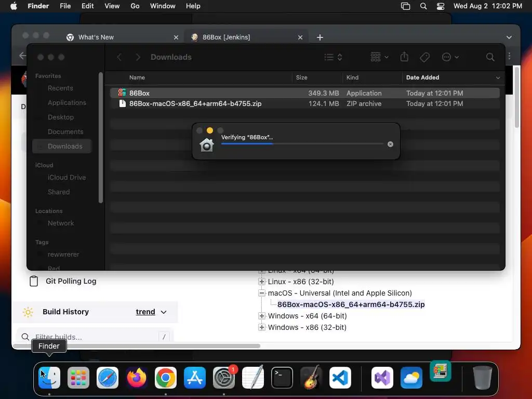
Task: Open a new Chrome tab
Action: tap(320, 37)
